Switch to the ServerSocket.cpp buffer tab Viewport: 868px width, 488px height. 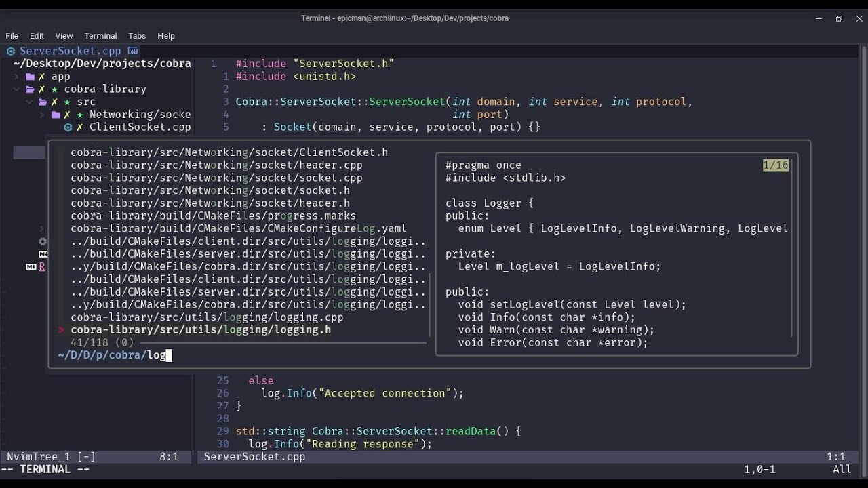[71, 51]
